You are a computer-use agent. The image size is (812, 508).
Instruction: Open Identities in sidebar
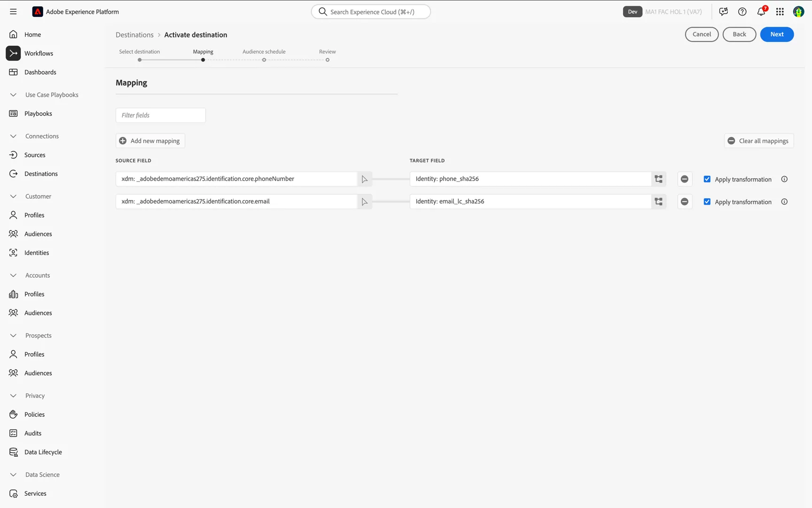(x=37, y=253)
